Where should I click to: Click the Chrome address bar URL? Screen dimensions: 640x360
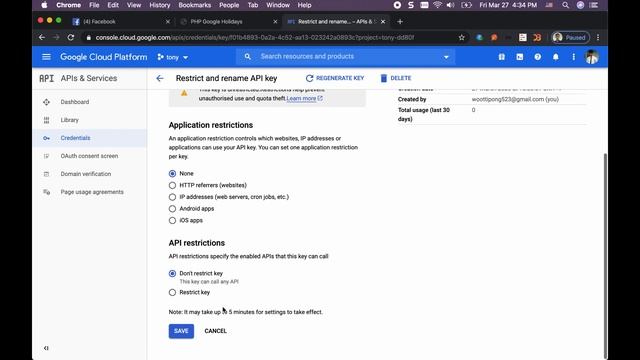255,38
